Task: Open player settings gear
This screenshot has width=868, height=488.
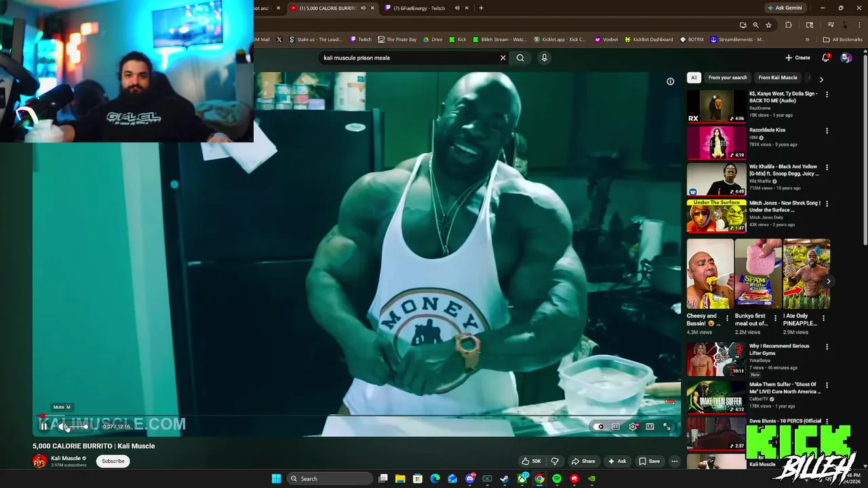Action: pos(633,426)
